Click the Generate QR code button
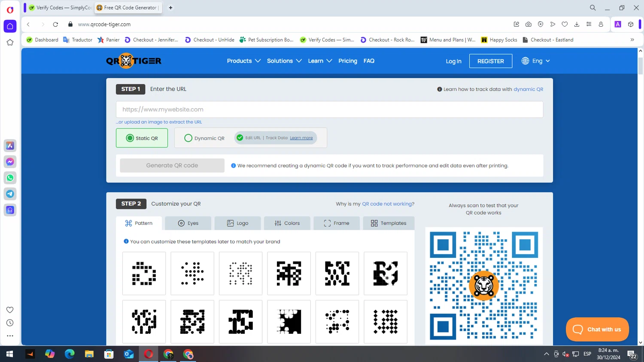 click(x=172, y=166)
